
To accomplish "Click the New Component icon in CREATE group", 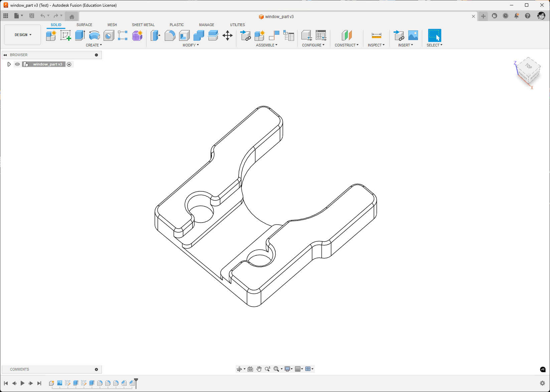I will [x=51, y=35].
